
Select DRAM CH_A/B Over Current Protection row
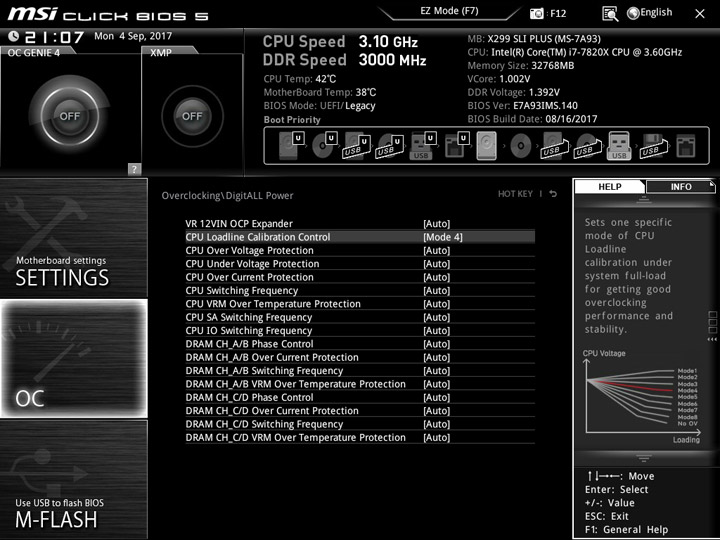pyautogui.click(x=360, y=357)
